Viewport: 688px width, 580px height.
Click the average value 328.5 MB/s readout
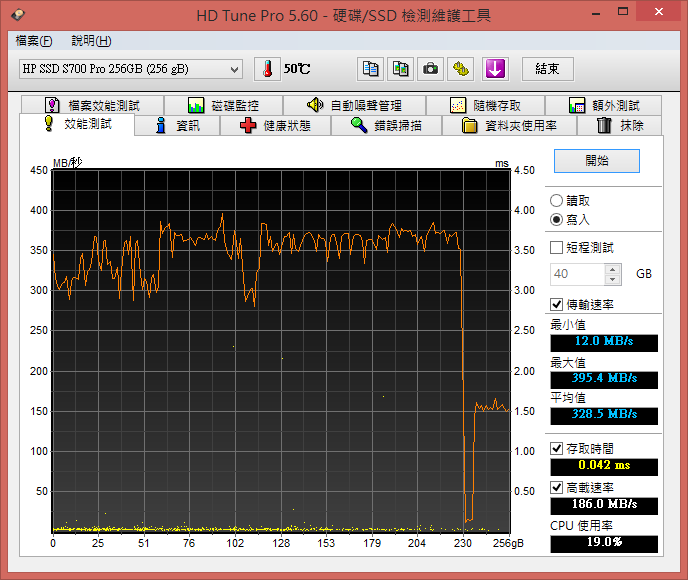coord(604,414)
